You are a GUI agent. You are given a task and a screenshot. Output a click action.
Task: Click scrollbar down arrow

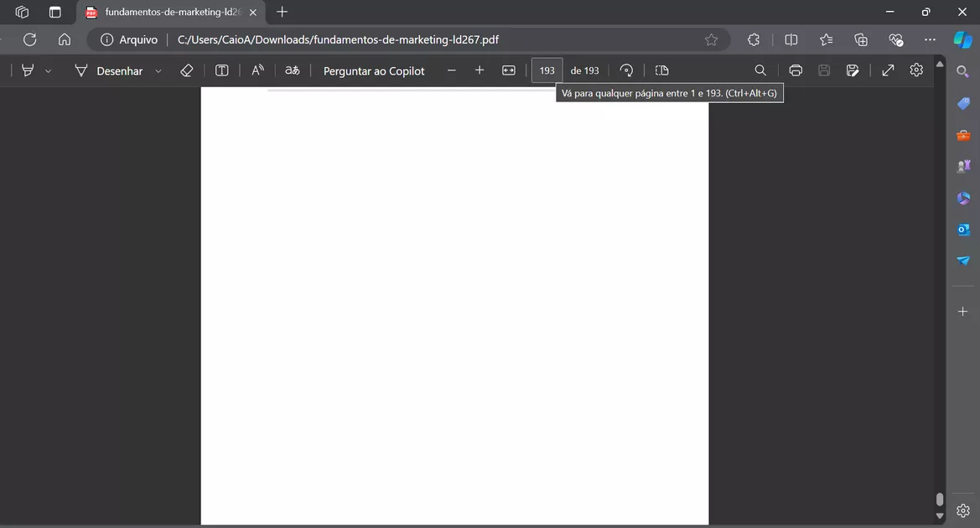940,516
